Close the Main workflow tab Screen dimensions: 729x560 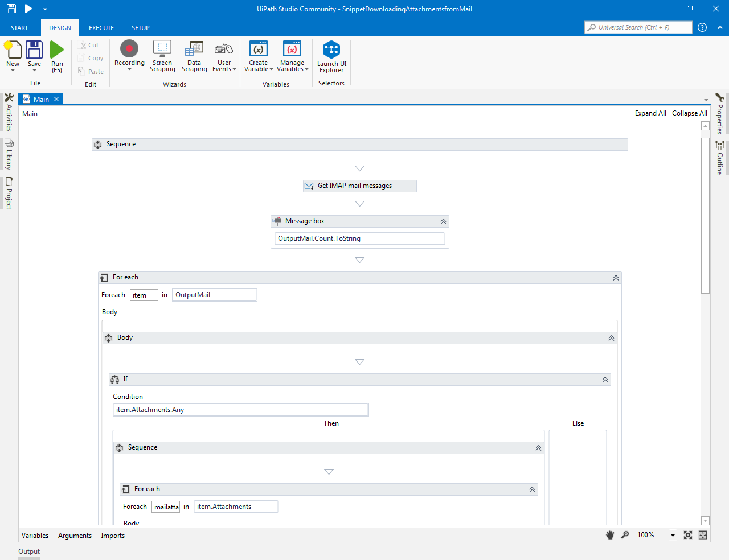coord(56,99)
